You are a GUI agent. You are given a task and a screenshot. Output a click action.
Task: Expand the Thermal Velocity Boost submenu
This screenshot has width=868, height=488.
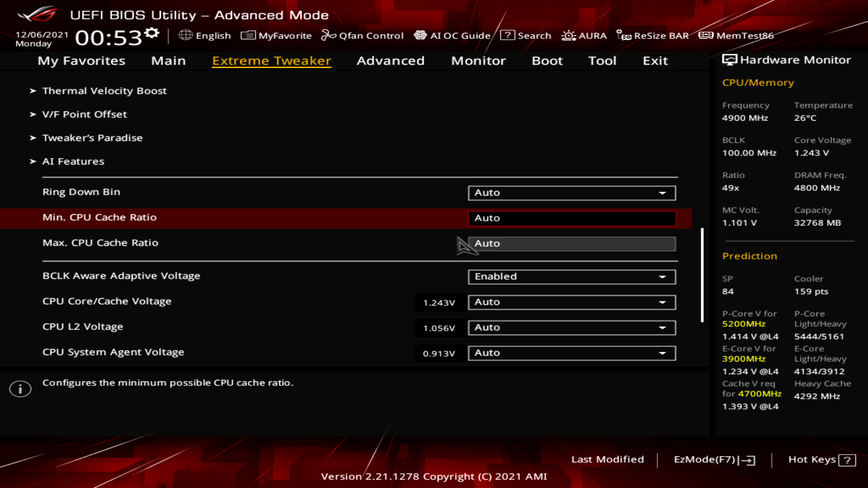point(104,91)
